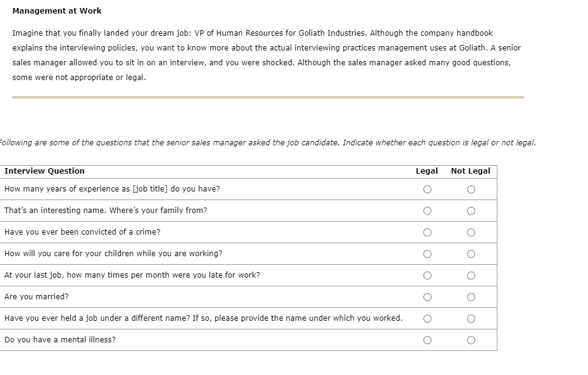Viewport: 588px width, 375px height.
Task: Click the "Legal" column header
Action: [x=427, y=171]
